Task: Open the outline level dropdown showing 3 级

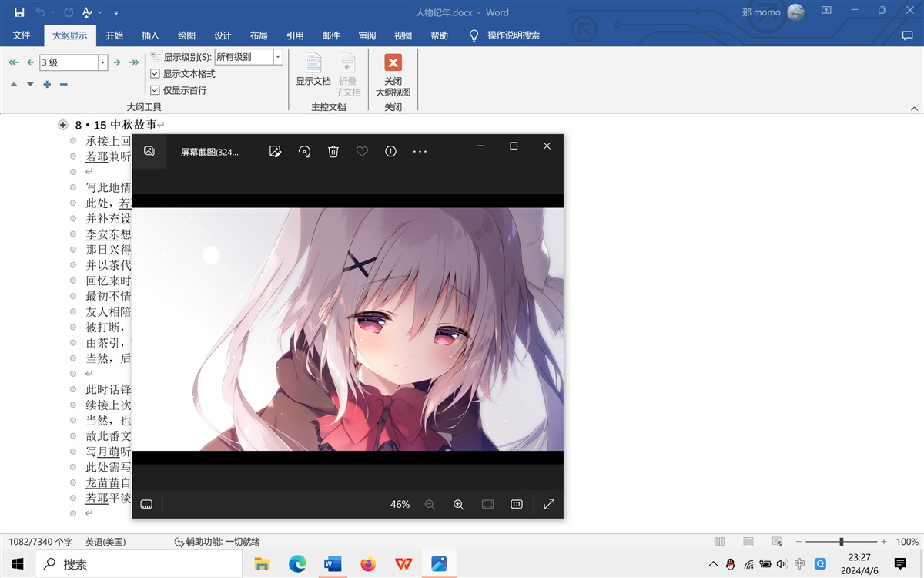Action: click(102, 62)
